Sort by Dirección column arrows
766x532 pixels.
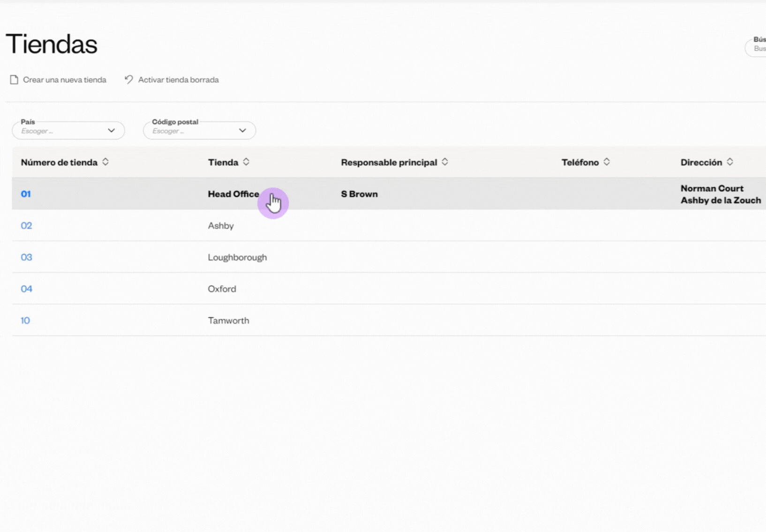730,162
